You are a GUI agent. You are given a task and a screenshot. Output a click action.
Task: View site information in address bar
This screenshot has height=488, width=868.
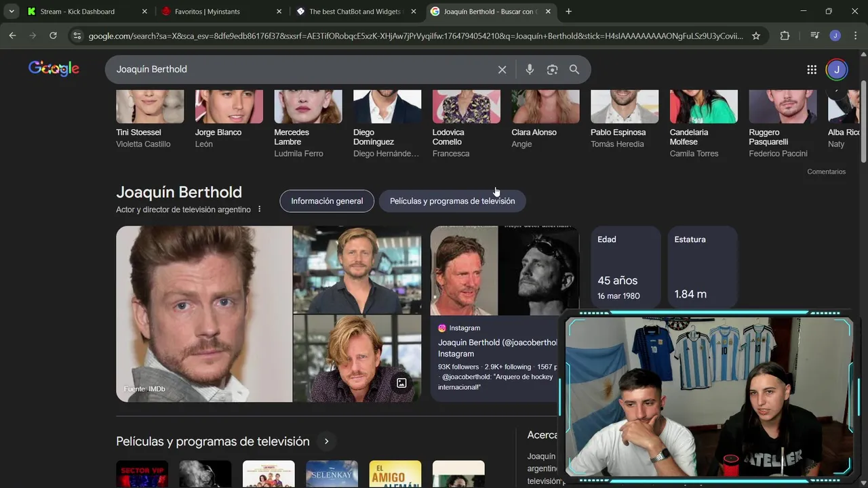77,36
